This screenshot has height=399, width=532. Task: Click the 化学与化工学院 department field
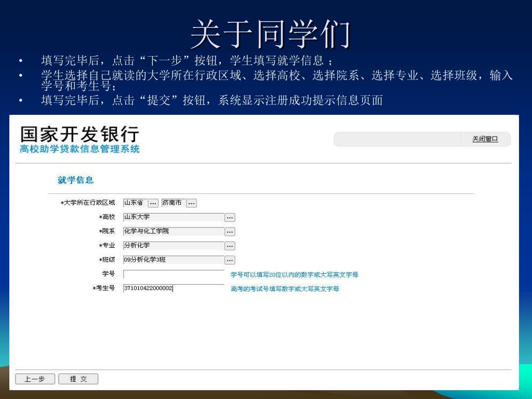tap(174, 231)
